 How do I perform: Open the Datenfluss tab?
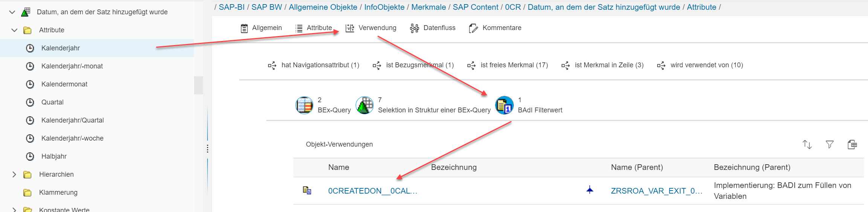(x=433, y=28)
